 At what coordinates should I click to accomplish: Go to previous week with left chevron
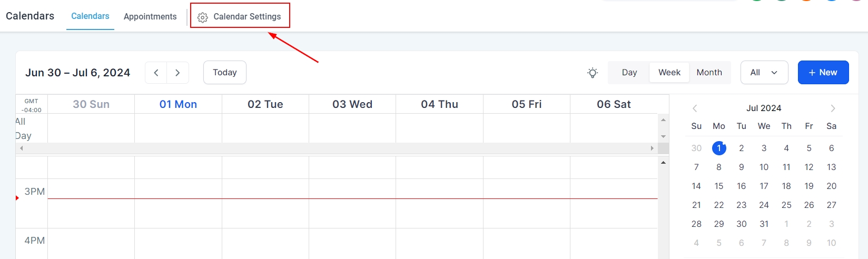[156, 73]
